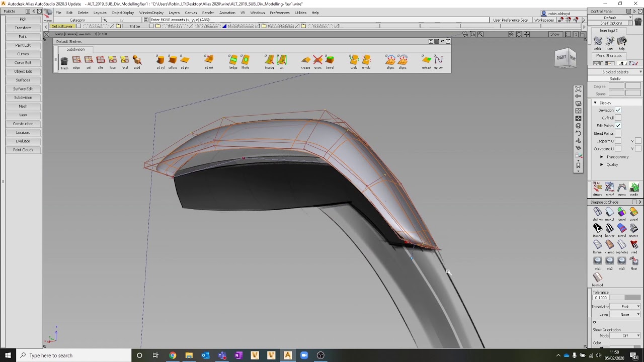Open the Layer dropdown set to None
Screen dimensions: 644x362
[625, 314]
